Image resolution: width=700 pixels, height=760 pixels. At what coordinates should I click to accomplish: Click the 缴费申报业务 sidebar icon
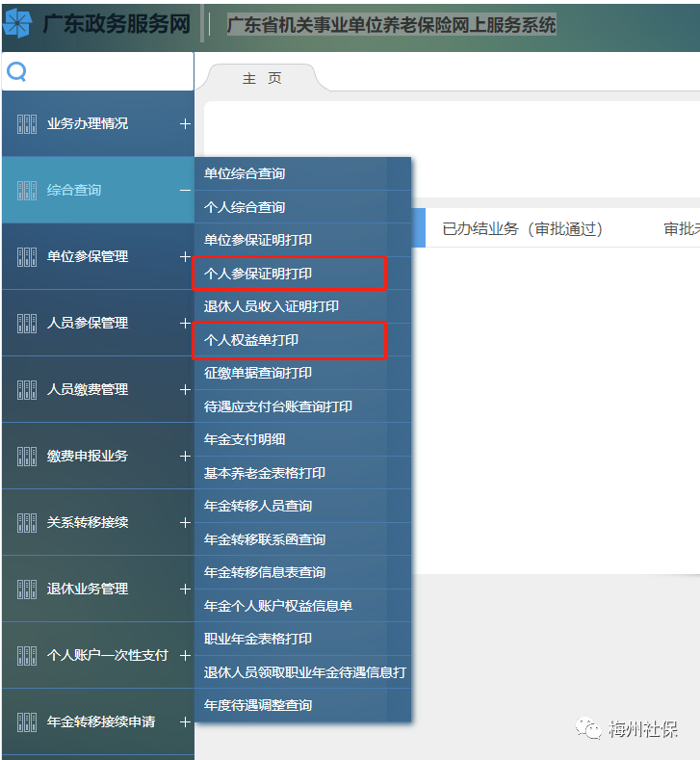[x=27, y=457]
